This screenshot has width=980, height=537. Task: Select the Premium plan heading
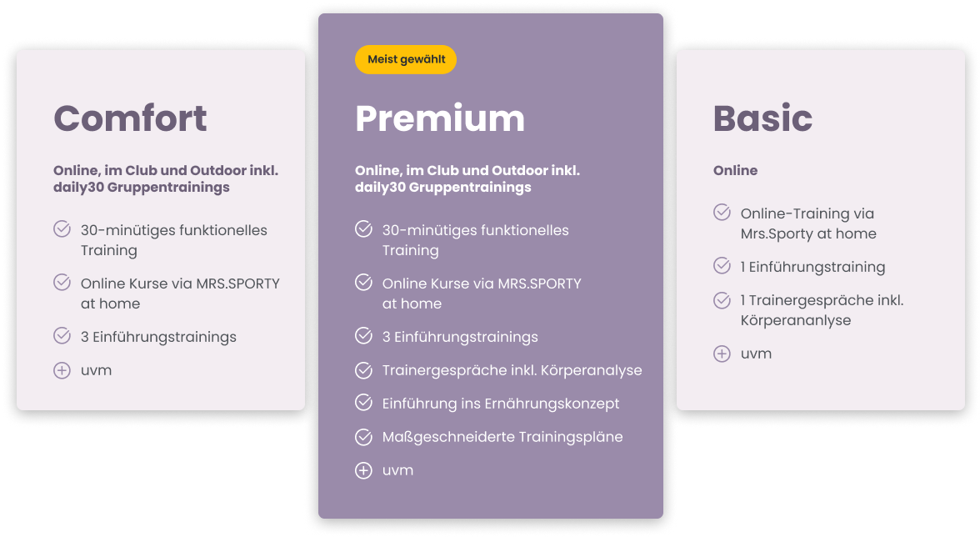(x=440, y=118)
